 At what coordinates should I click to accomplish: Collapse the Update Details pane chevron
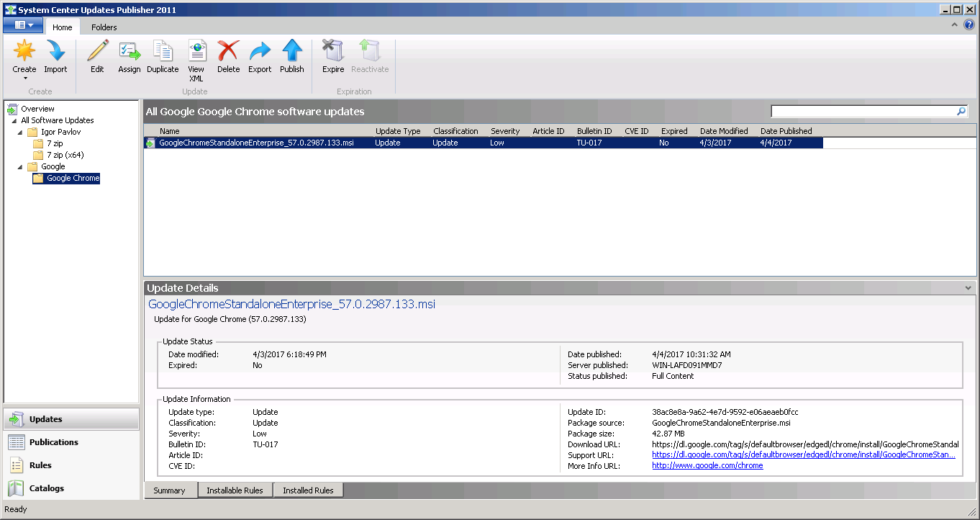tap(966, 287)
